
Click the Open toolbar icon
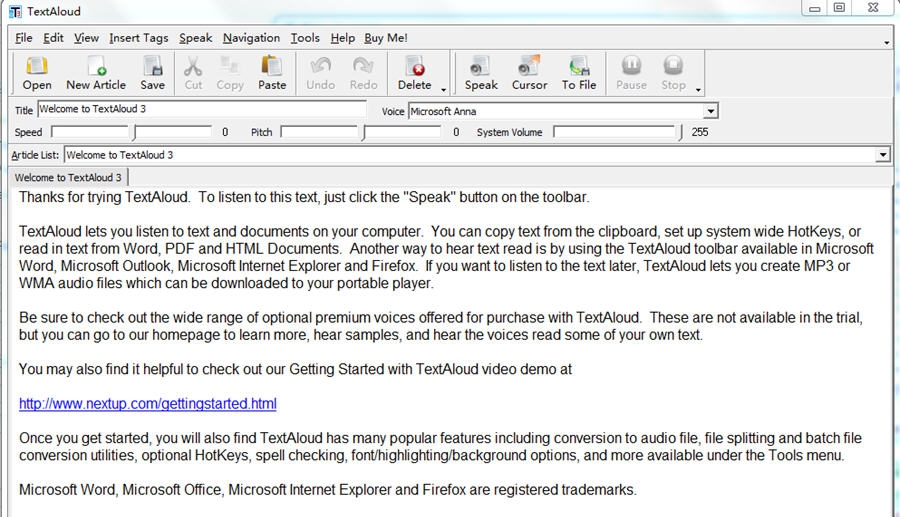click(x=37, y=73)
